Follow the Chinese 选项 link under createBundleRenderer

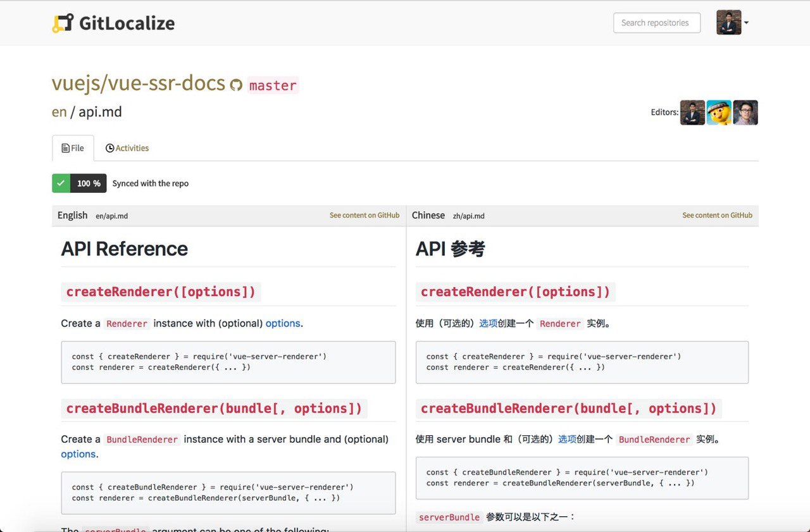coord(567,439)
